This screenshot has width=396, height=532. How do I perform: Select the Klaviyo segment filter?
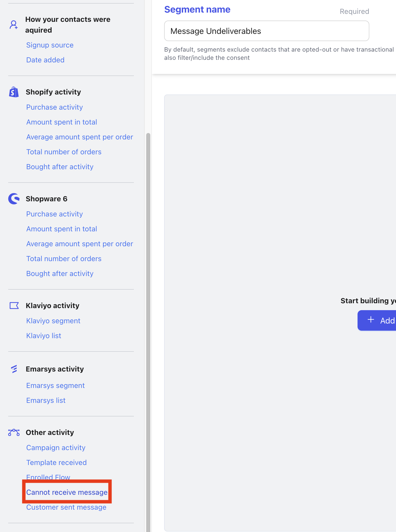click(x=53, y=321)
